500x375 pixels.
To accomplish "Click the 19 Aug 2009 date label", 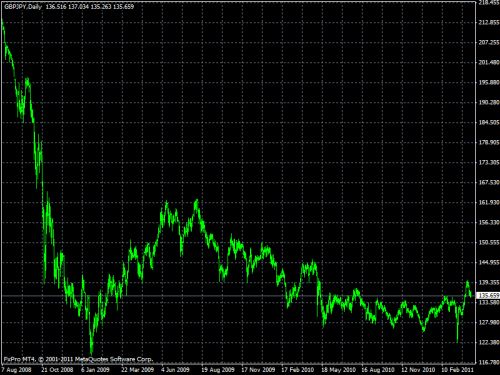I will (218, 370).
